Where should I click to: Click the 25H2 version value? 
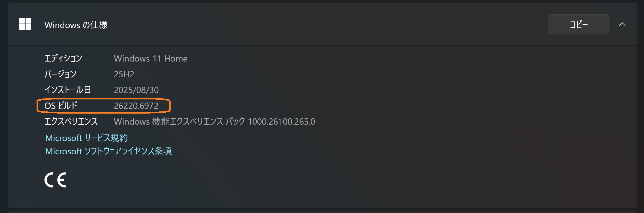point(124,74)
